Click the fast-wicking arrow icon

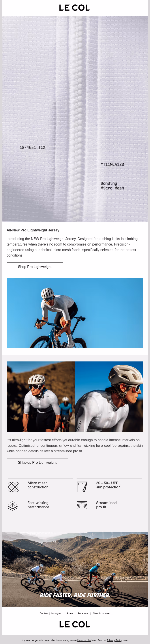[x=13, y=506]
